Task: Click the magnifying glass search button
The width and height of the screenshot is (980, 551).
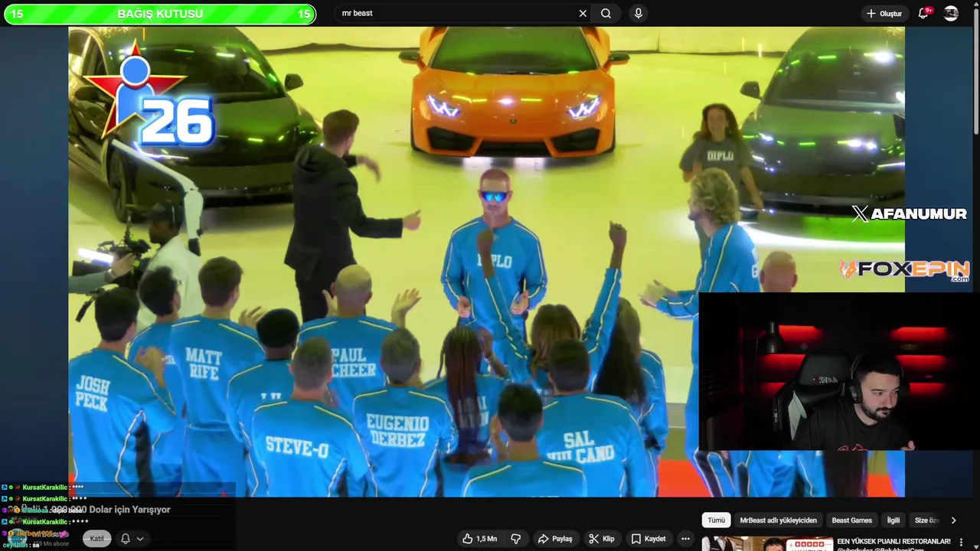Action: pos(606,13)
